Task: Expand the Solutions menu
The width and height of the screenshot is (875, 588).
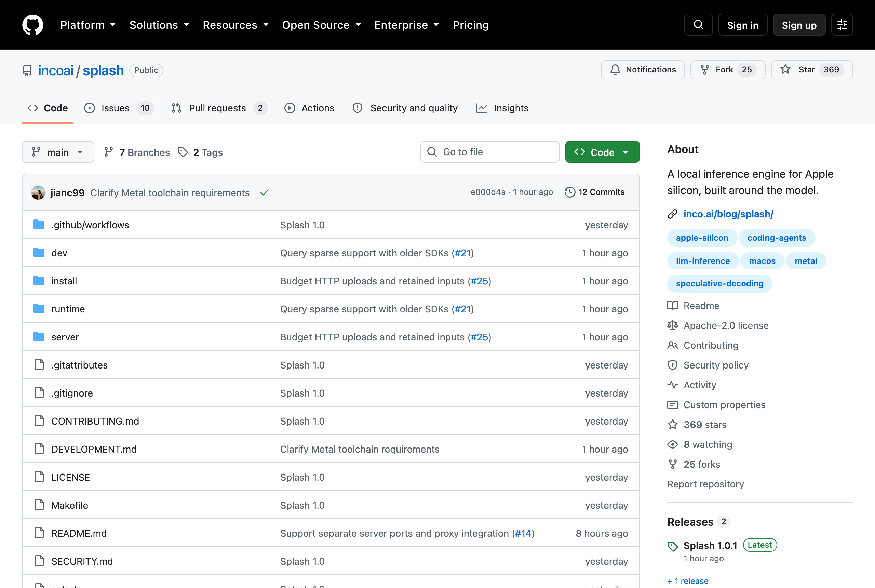Action: point(159,25)
